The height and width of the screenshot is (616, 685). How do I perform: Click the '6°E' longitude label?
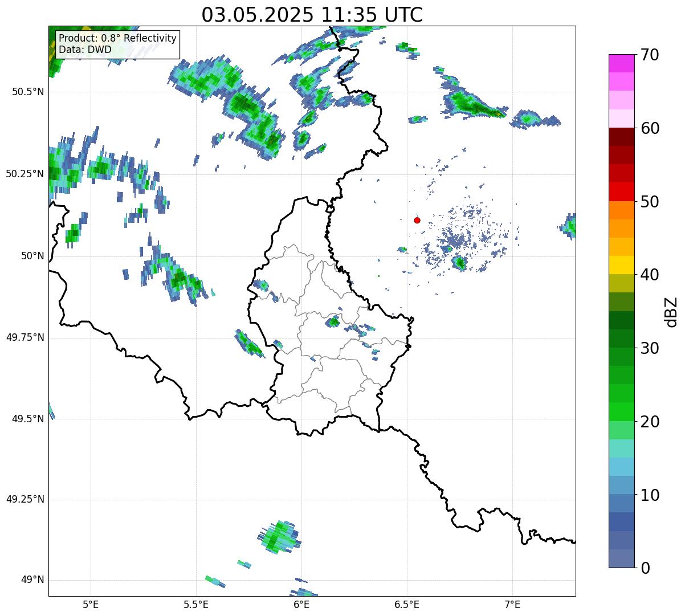click(301, 605)
